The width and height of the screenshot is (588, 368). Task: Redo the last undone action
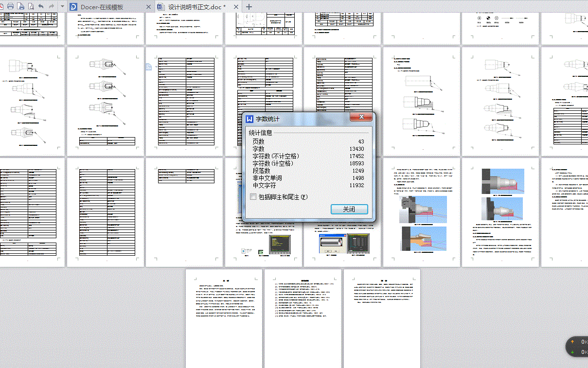[52, 6]
